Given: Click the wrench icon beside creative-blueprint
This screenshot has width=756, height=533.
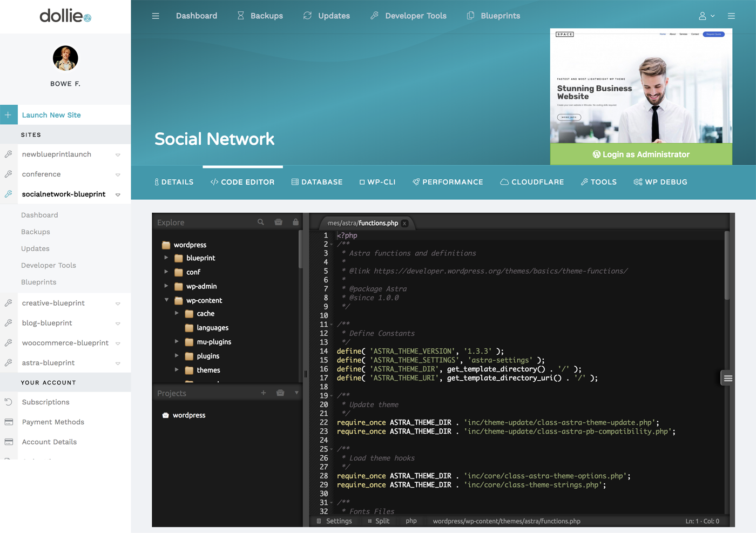Looking at the screenshot, I should [x=9, y=303].
